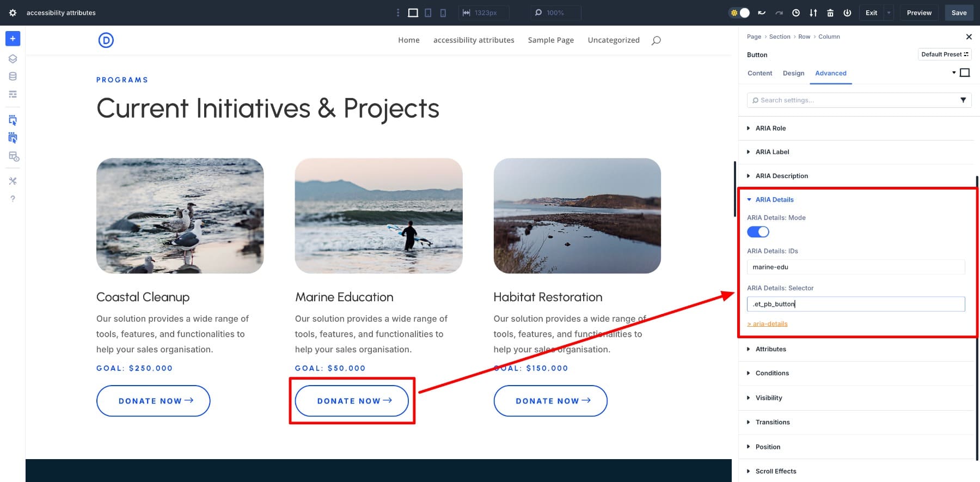Click the Coastal Cleanup seagulls image

[x=180, y=216]
